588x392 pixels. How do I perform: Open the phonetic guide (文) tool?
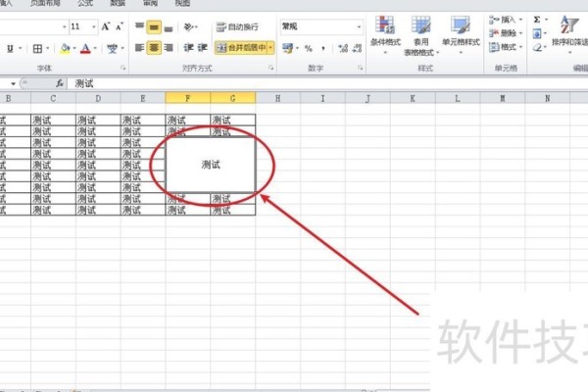tap(112, 48)
